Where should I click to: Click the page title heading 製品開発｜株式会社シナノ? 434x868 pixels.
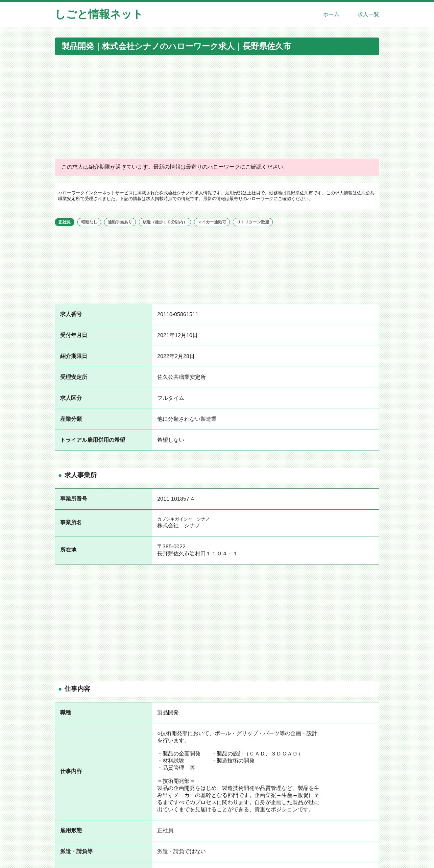click(217, 46)
